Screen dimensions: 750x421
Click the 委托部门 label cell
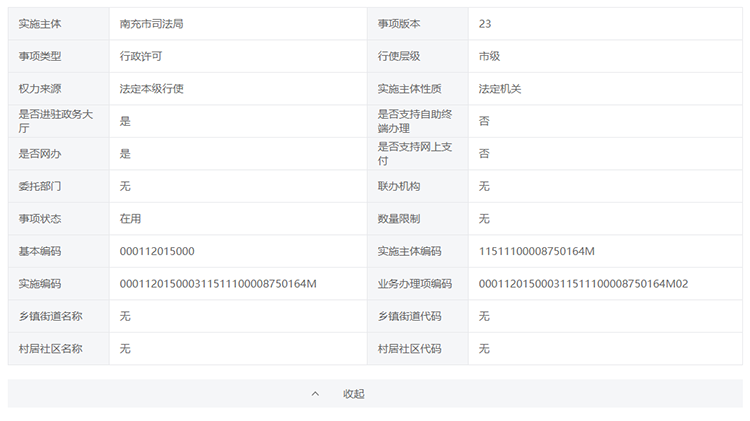(x=40, y=186)
